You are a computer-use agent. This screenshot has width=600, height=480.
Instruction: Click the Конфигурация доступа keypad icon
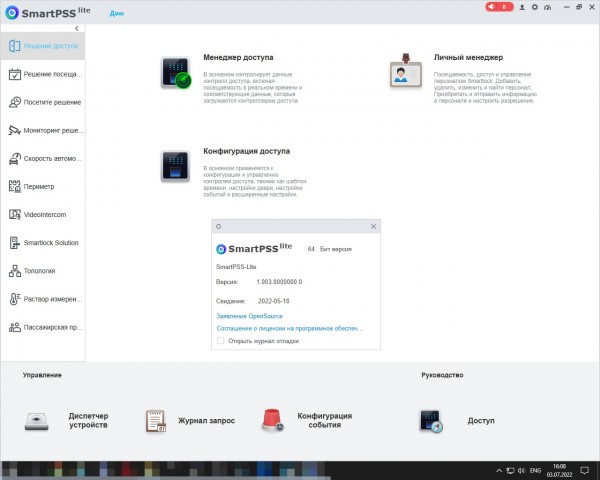coord(175,166)
